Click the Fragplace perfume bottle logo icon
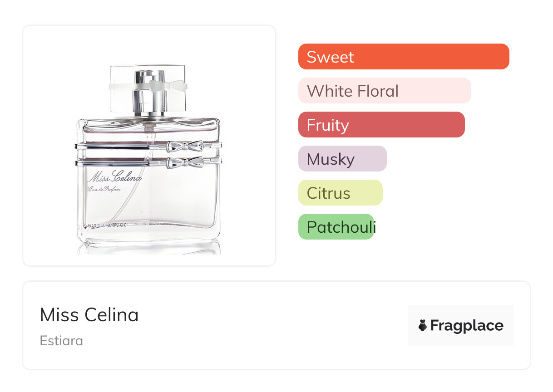Screen dimensions: 553x392 (423, 325)
